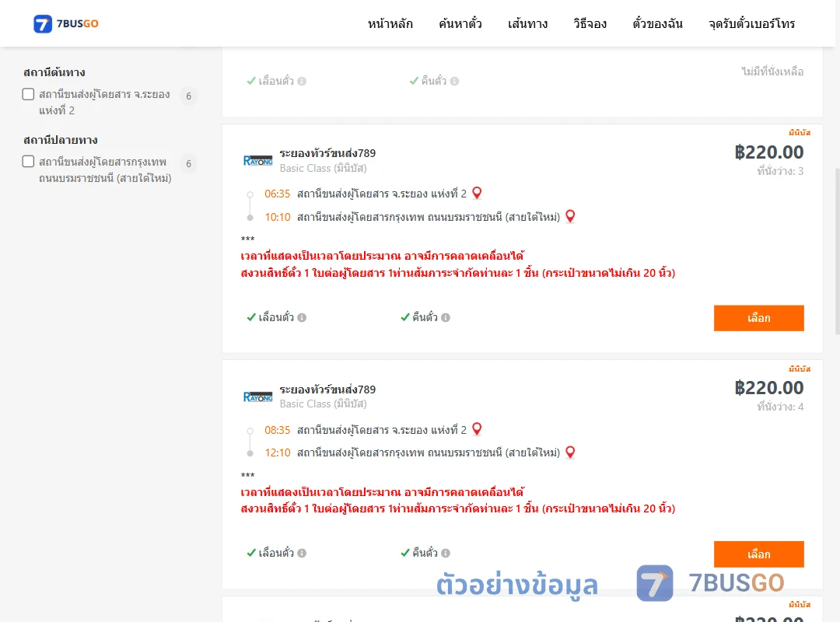Click ที่นั่งว่าง: 3 seat availability text
The image size is (840, 622).
(x=780, y=171)
